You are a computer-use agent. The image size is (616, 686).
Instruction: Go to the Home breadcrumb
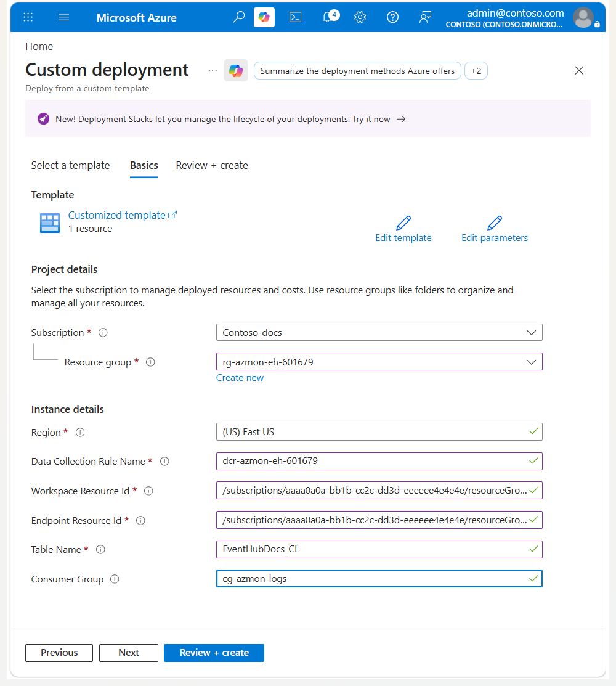click(x=39, y=46)
